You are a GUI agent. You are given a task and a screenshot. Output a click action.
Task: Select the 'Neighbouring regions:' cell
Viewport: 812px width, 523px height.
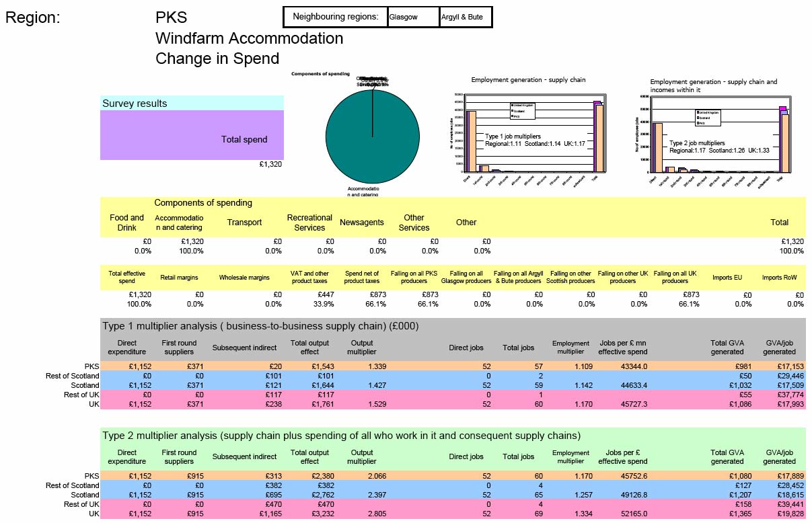[x=336, y=17]
